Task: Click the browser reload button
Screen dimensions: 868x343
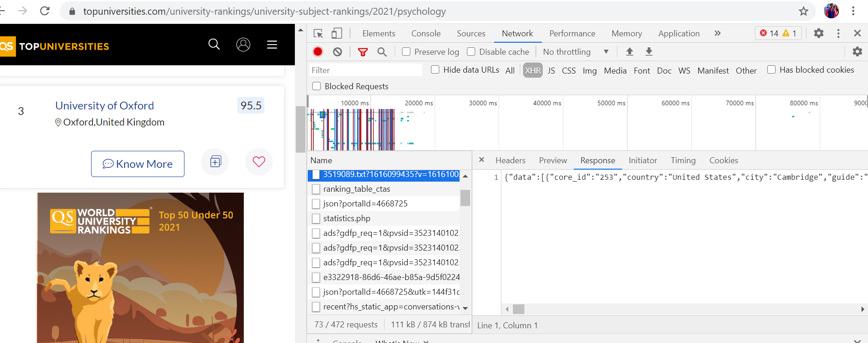Action: [45, 11]
